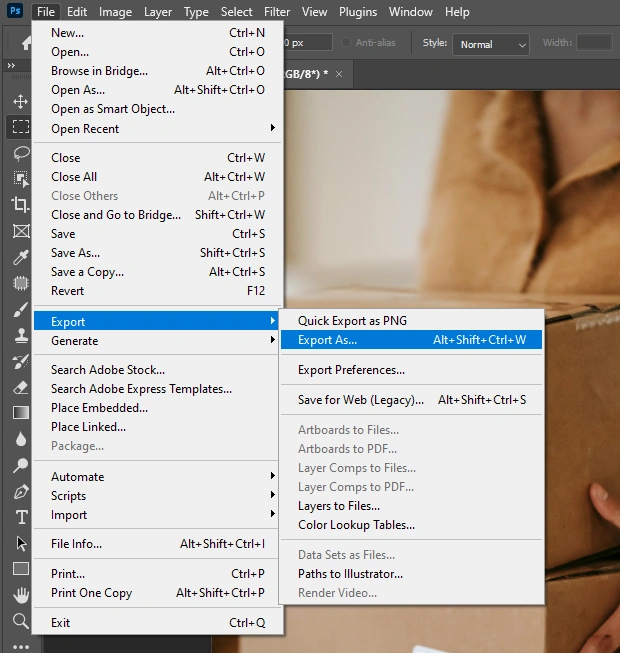The width and height of the screenshot is (620, 653).
Task: Open the Plugins menu
Action: (358, 12)
